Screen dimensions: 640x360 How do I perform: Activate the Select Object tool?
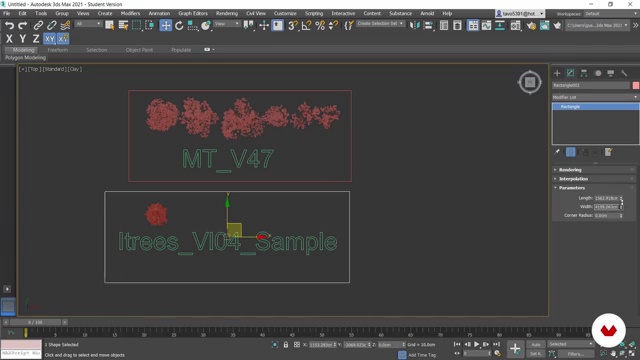click(109, 25)
